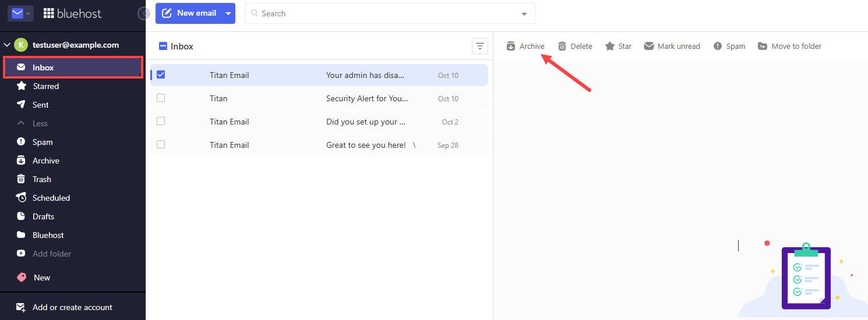This screenshot has height=320, width=868.
Task: Focus the Search input field
Action: 382,13
